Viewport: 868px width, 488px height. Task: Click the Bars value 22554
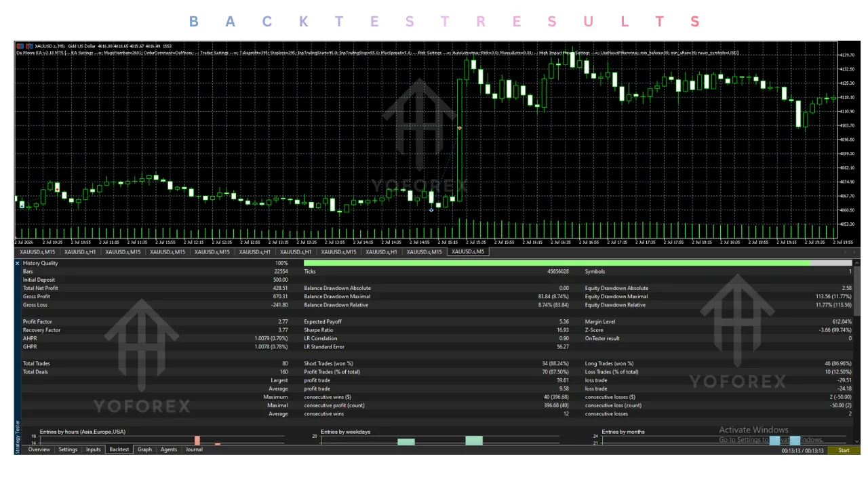click(280, 271)
